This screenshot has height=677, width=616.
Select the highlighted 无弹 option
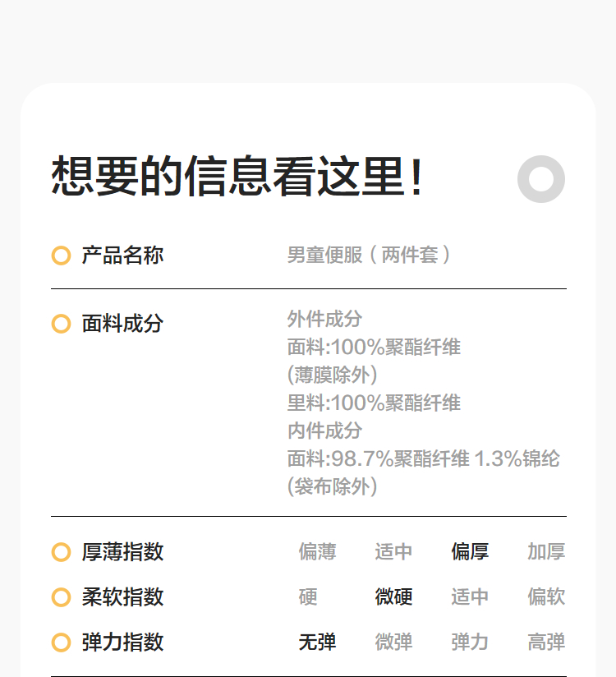(317, 642)
